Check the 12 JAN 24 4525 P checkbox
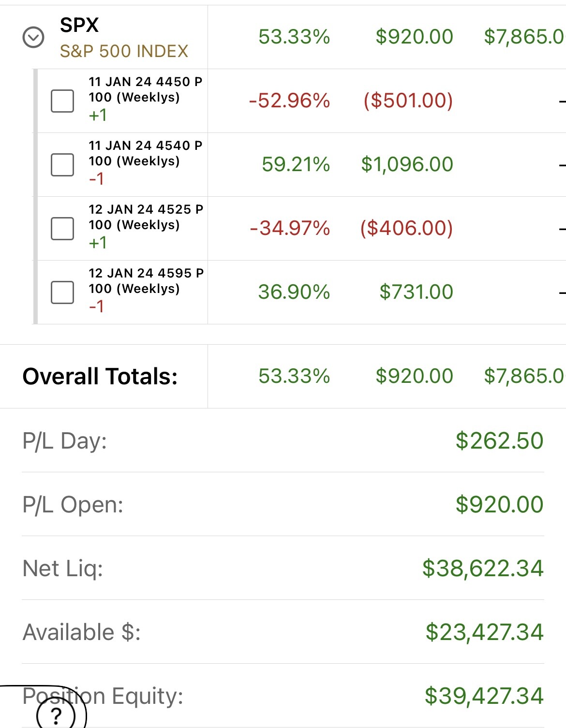Image resolution: width=566 pixels, height=728 pixels. 62,228
